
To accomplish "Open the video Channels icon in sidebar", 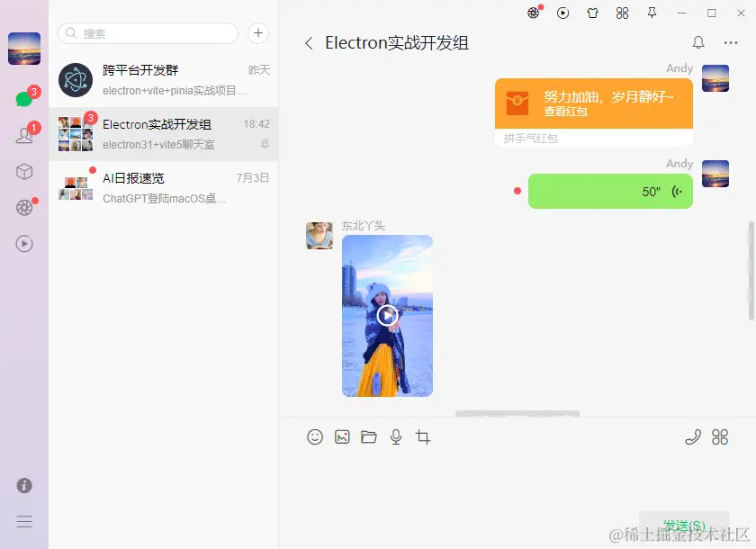I will (24, 243).
